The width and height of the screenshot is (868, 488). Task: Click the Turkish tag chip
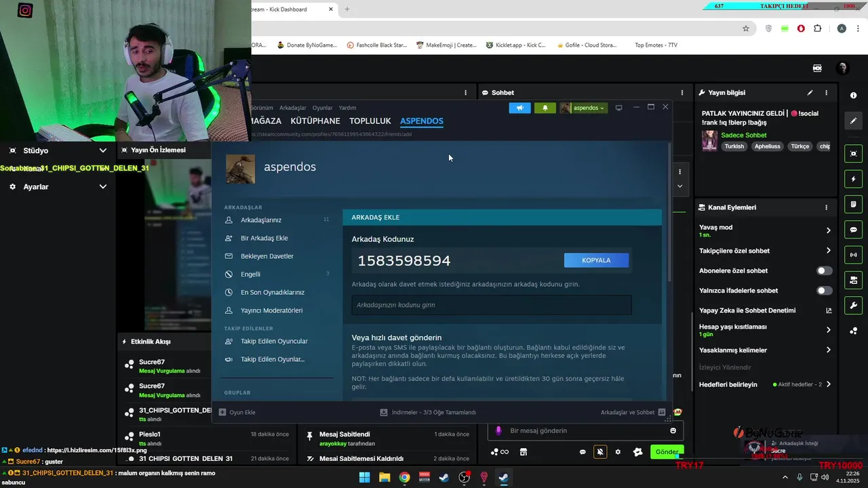(734, 146)
